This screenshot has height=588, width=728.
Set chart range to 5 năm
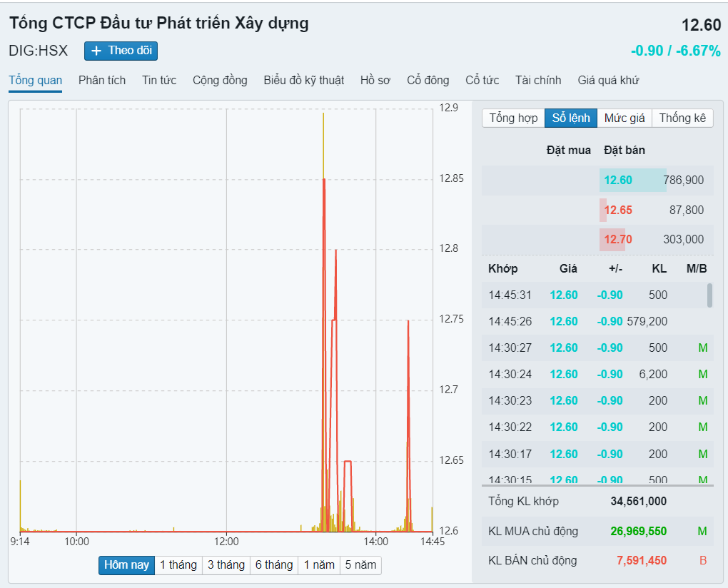[x=360, y=565]
